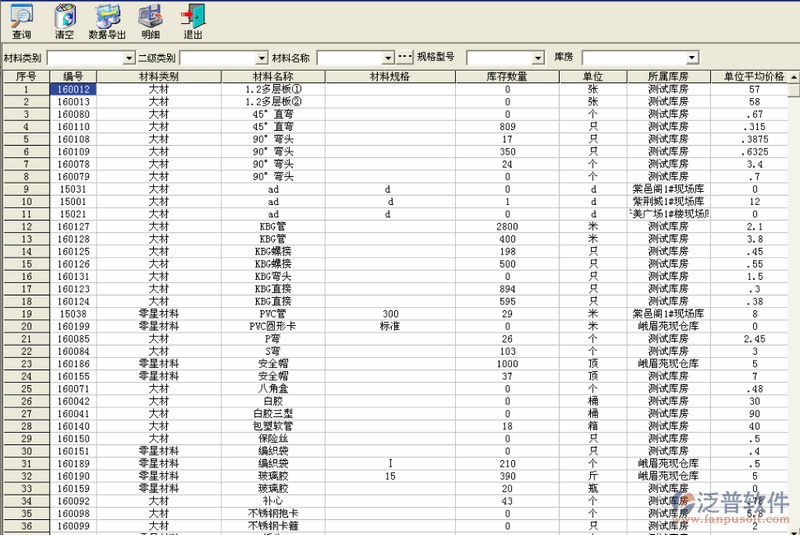This screenshot has height=535, width=800.
Task: Select cell with code 160013
Action: point(73,101)
